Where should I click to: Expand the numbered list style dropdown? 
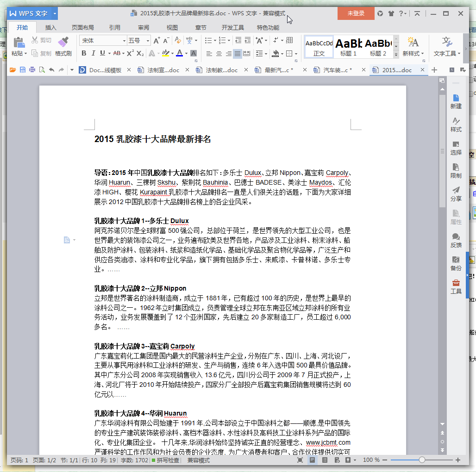point(229,41)
